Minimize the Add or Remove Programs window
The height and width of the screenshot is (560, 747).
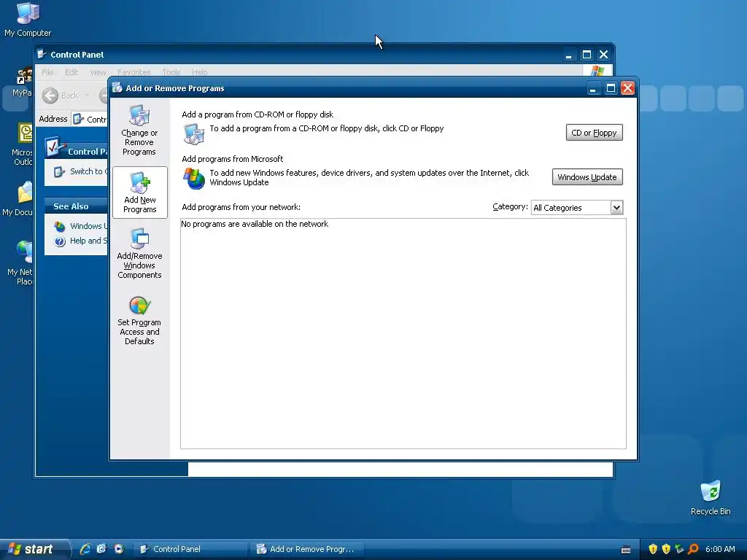pyautogui.click(x=593, y=88)
